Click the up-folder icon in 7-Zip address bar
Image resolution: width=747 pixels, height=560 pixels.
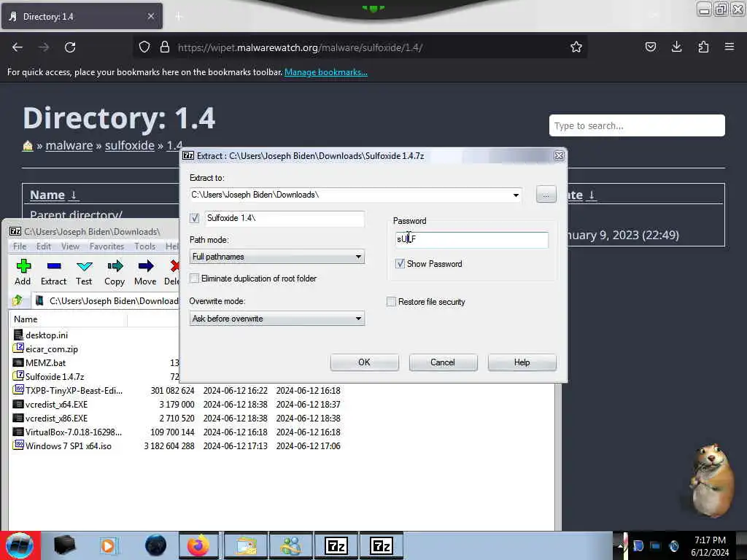point(18,300)
